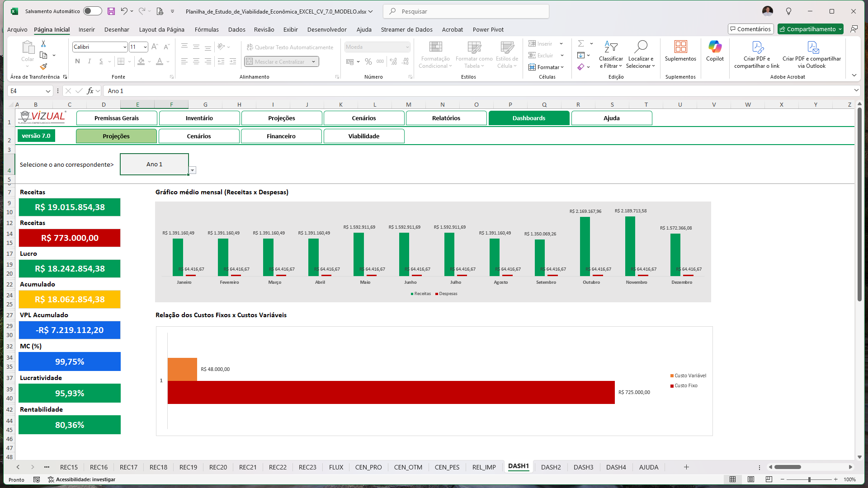Image resolution: width=868 pixels, height=488 pixels.
Task: Click Inventário navigation button
Action: (199, 118)
